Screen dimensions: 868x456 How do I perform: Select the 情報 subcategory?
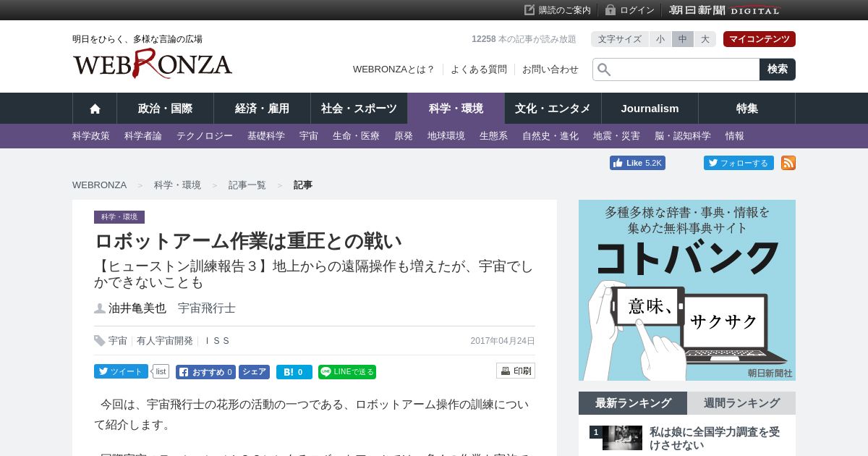[735, 136]
